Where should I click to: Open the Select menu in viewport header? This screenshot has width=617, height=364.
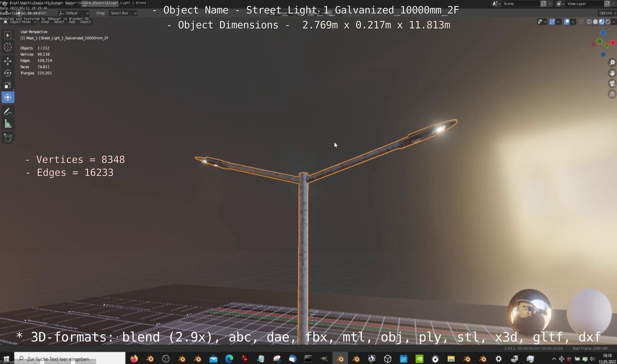(59, 22)
